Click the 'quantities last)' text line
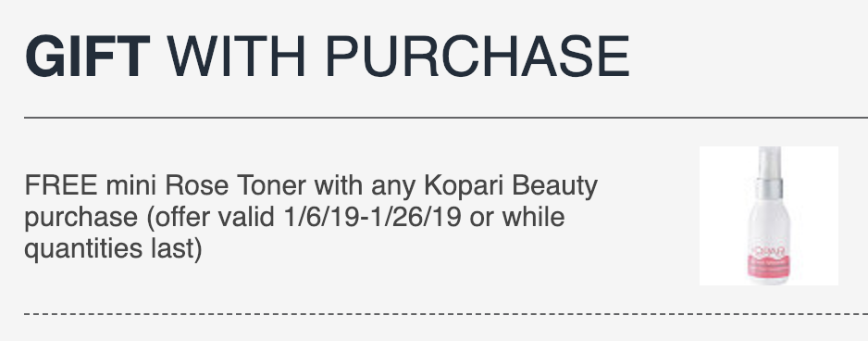Viewport: 868px width, 341px height. 113,249
